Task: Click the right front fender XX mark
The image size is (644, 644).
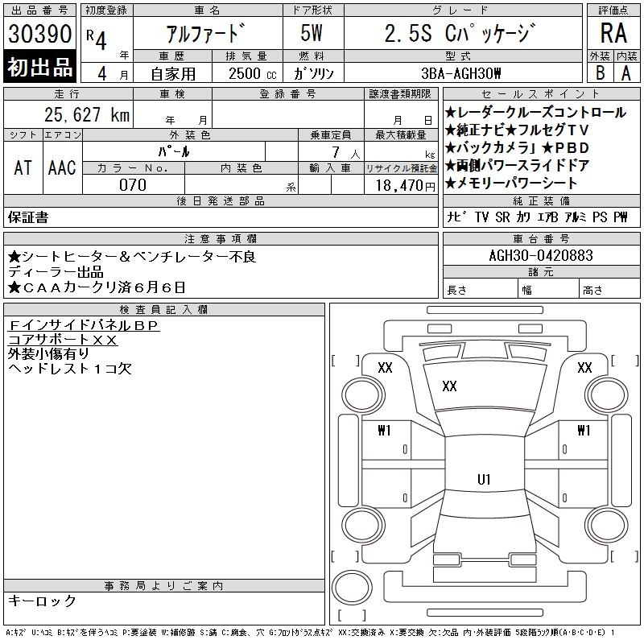Action: (584, 368)
